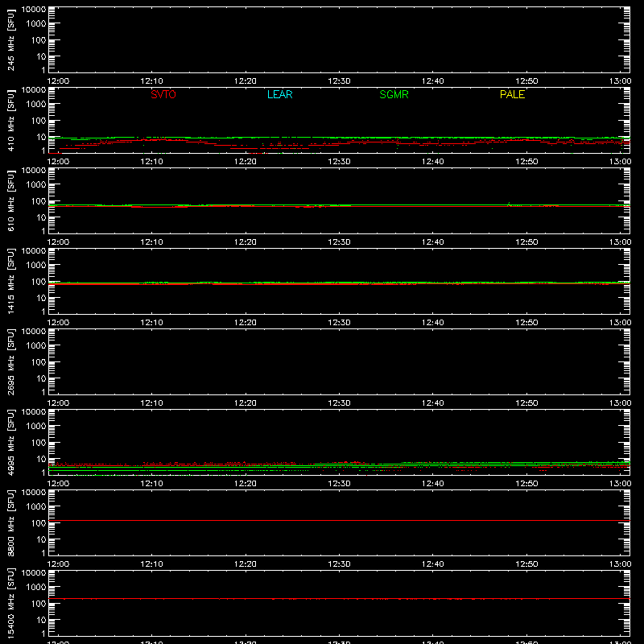
Task: Select the 1415 MHz [SFU] axis title
Action: [11, 281]
